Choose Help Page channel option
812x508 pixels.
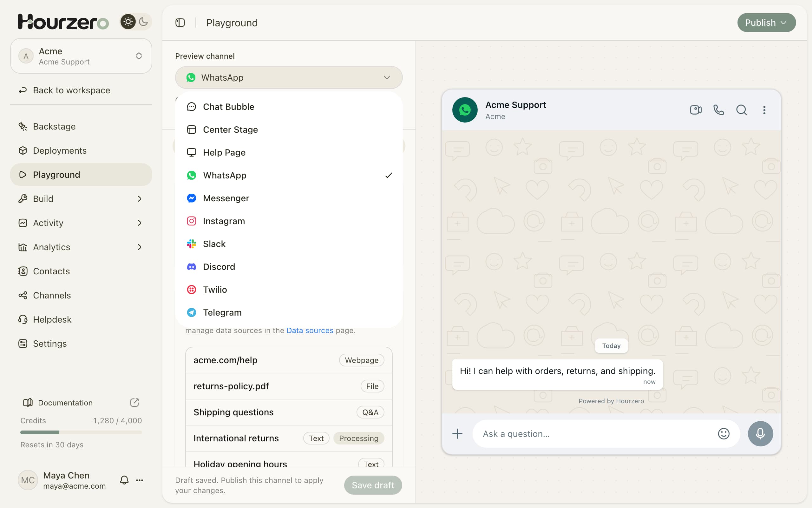[289, 152]
